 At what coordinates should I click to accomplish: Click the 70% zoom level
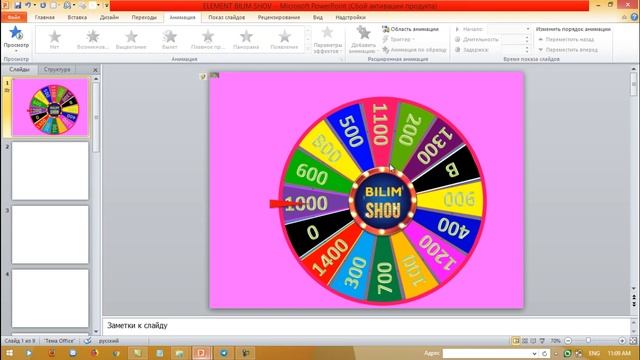(556, 341)
